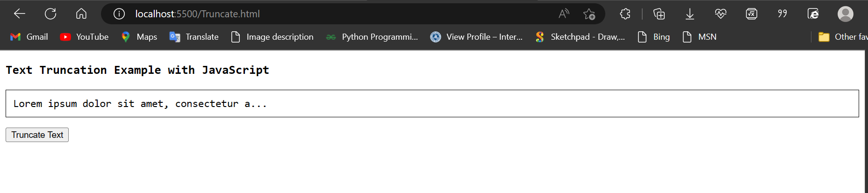868x193 pixels.
Task: Click the browser Back arrow
Action: (x=20, y=14)
